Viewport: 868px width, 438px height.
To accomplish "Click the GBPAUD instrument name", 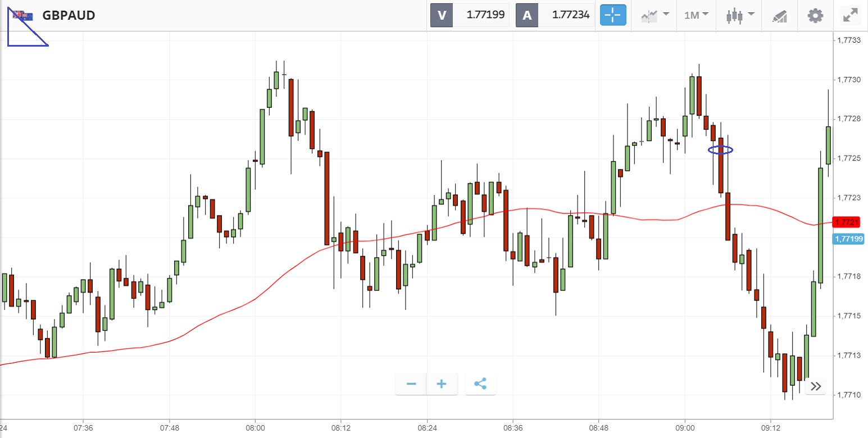I will point(69,15).
